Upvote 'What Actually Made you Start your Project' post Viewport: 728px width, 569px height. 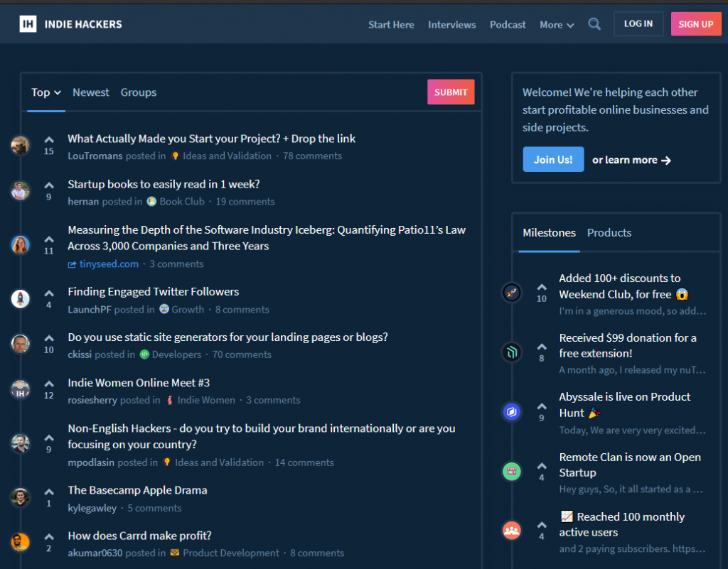[49, 139]
